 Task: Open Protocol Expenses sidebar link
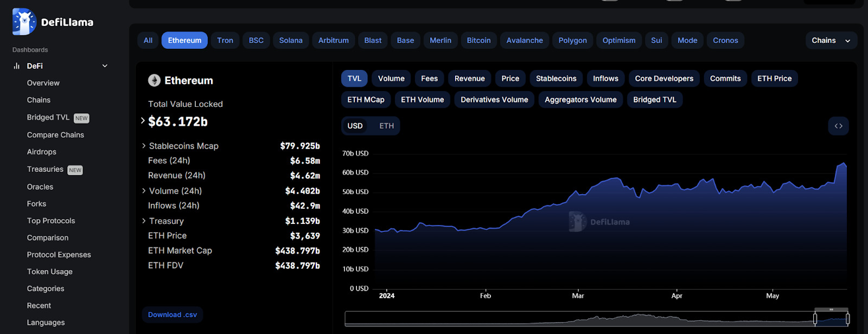[x=59, y=255]
